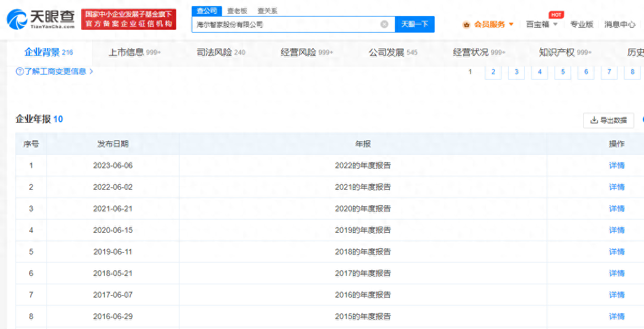Click the TianYanCha logo
This screenshot has height=329, width=644.
tap(41, 19)
